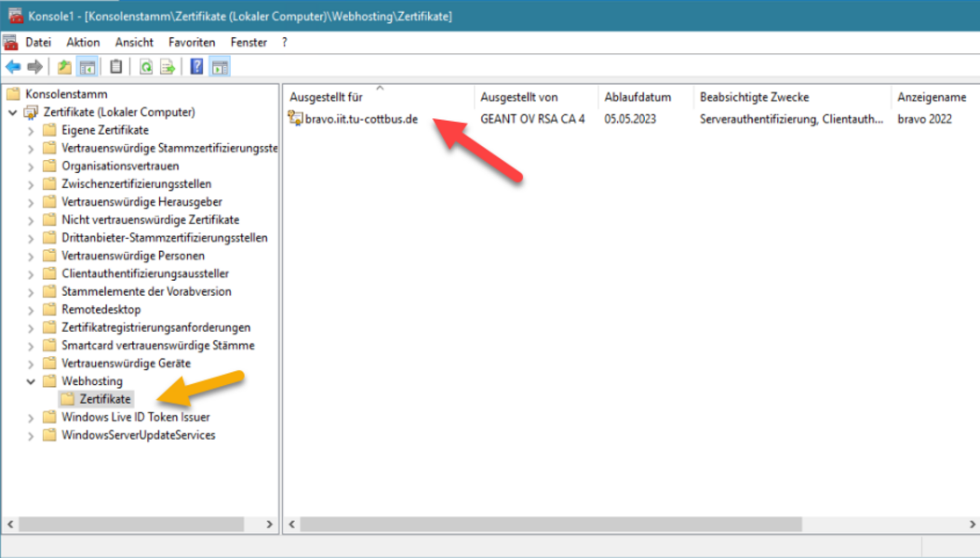This screenshot has height=558, width=980.
Task: Open help with blue question mark icon
Action: tap(197, 67)
